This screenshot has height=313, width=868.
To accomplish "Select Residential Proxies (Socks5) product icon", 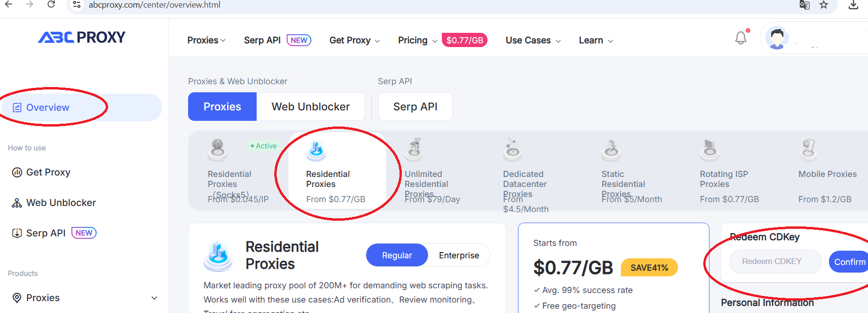I will [218, 150].
